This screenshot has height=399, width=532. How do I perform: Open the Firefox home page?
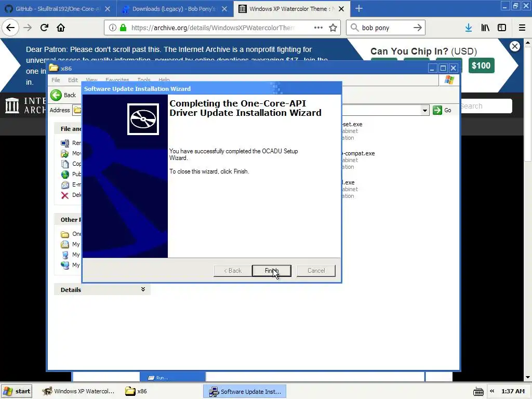point(61,28)
